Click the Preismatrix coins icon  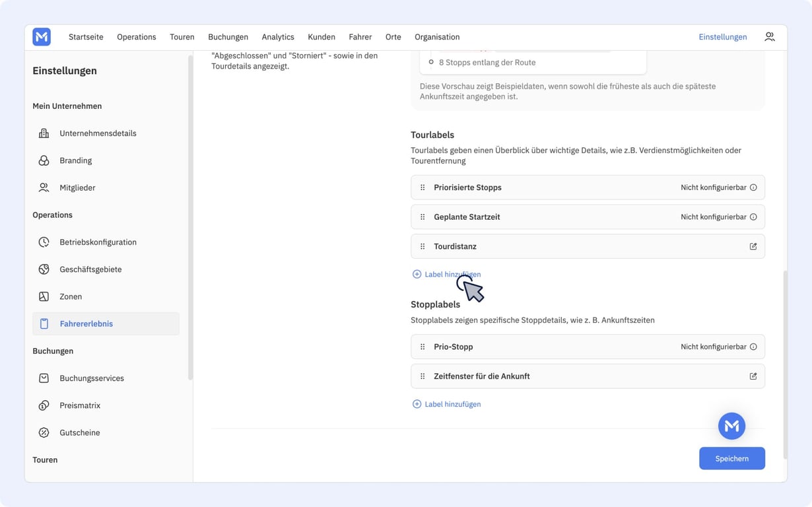coord(44,405)
